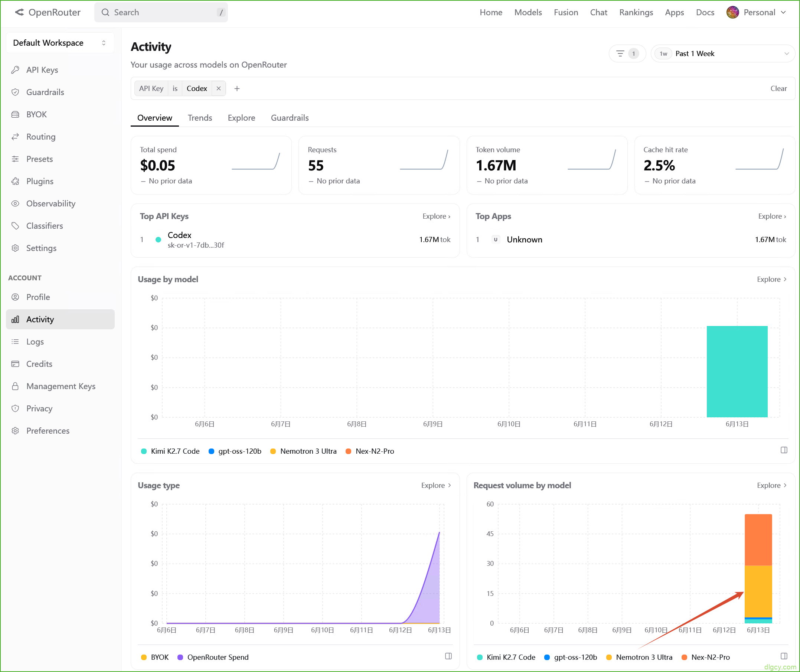Toggle BYOK series in Usage type legend
This screenshot has height=672, width=800.
pyautogui.click(x=155, y=657)
